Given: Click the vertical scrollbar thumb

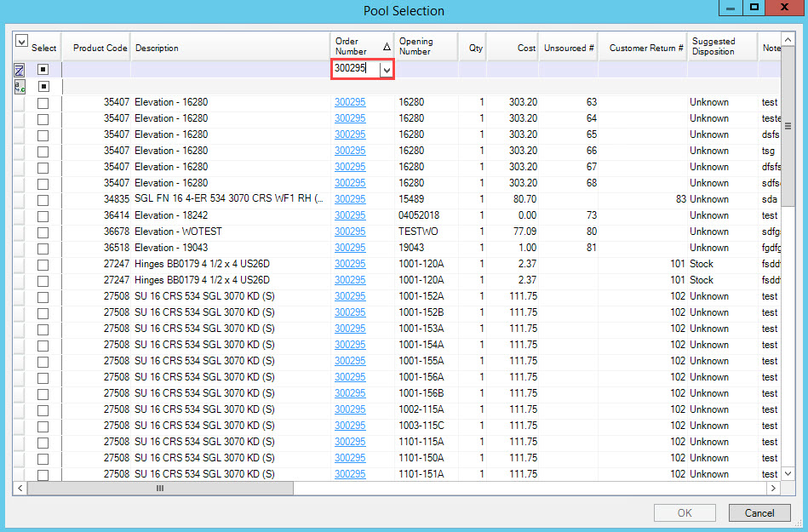Looking at the screenshot, I should point(788,126).
